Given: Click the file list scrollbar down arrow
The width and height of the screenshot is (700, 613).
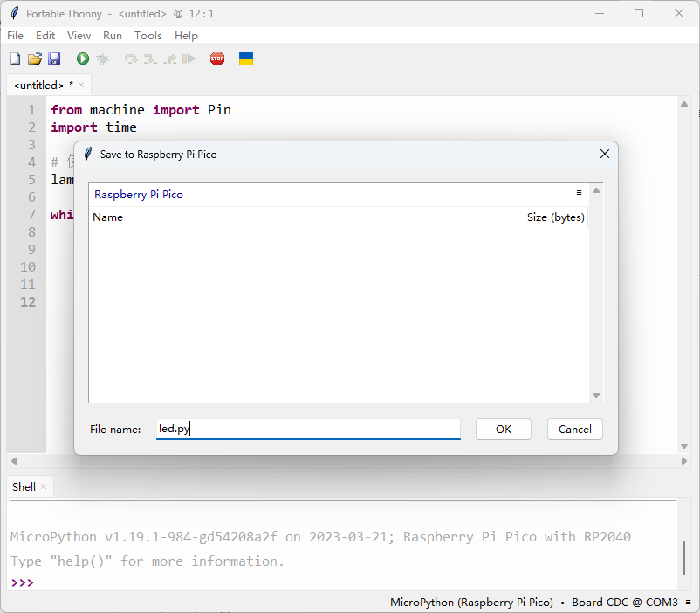Looking at the screenshot, I should [x=596, y=396].
